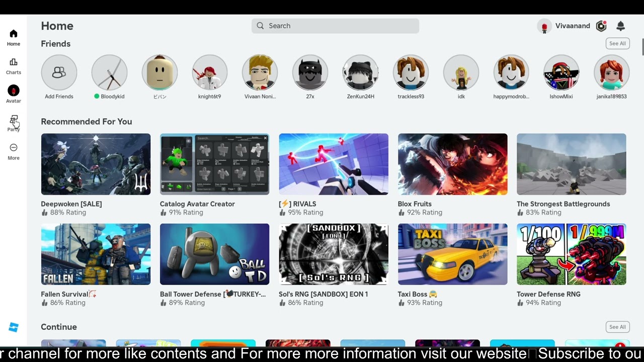Screen dimensions: 644x362
Task: Click See All next to Friends
Action: pos(617,44)
